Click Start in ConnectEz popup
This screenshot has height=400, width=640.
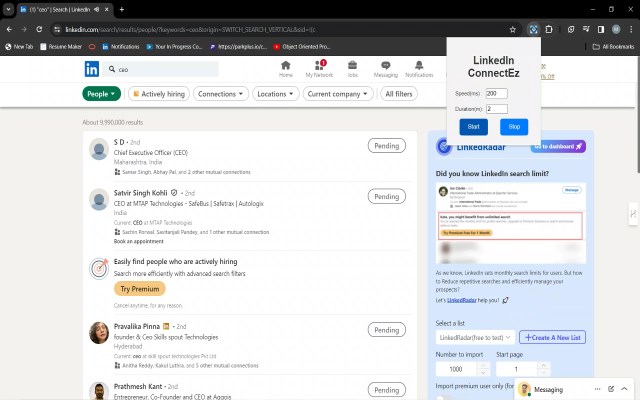[x=473, y=127]
